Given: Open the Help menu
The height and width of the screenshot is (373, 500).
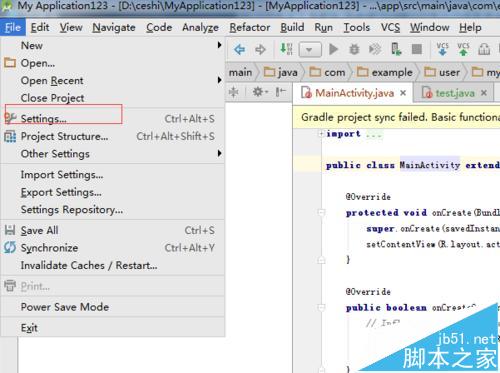Looking at the screenshot, I should [470, 27].
